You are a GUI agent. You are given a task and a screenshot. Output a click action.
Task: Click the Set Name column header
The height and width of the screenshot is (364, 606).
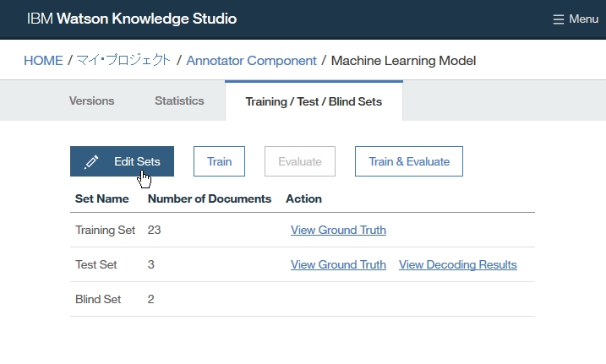point(102,198)
